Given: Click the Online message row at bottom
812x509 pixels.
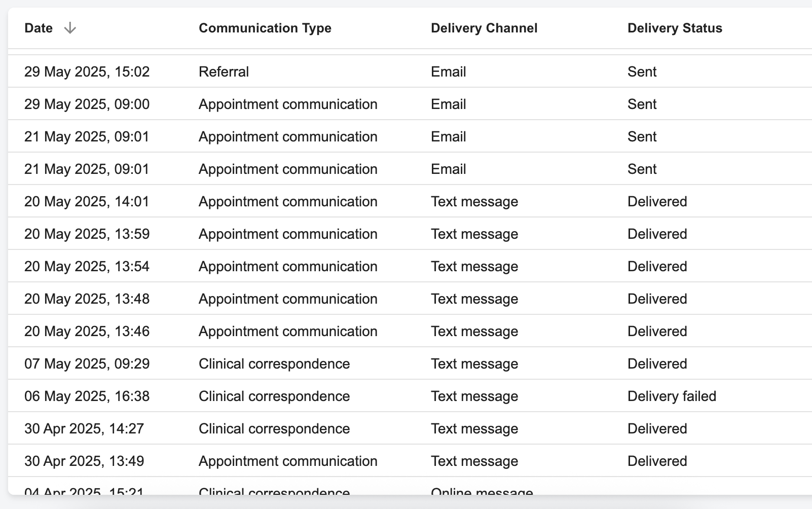Looking at the screenshot, I should (x=482, y=491).
